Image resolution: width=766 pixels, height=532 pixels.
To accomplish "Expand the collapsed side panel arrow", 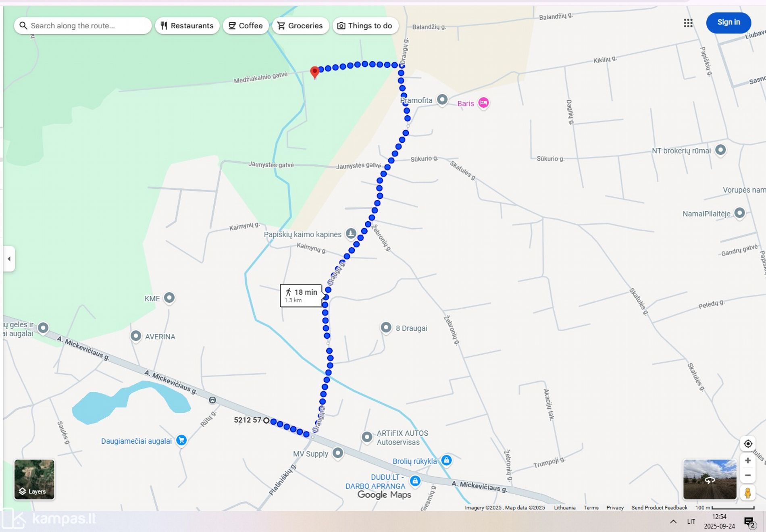I will (9, 259).
